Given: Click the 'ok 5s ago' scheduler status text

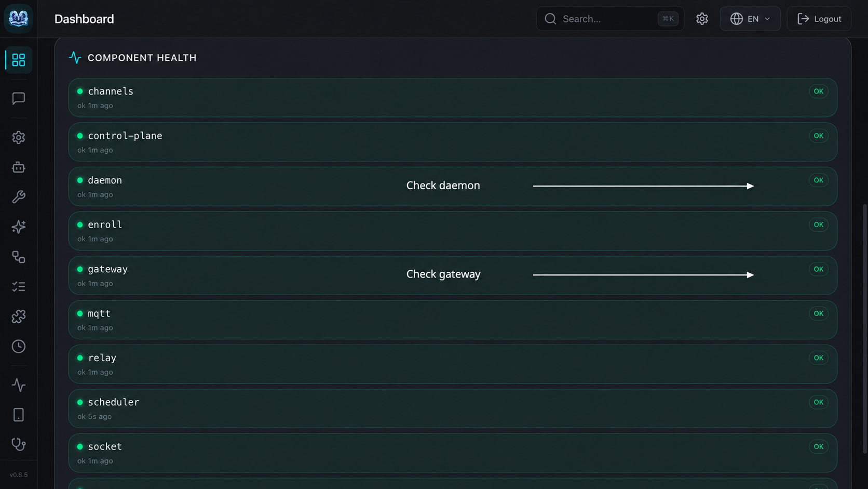Looking at the screenshot, I should click(x=94, y=416).
